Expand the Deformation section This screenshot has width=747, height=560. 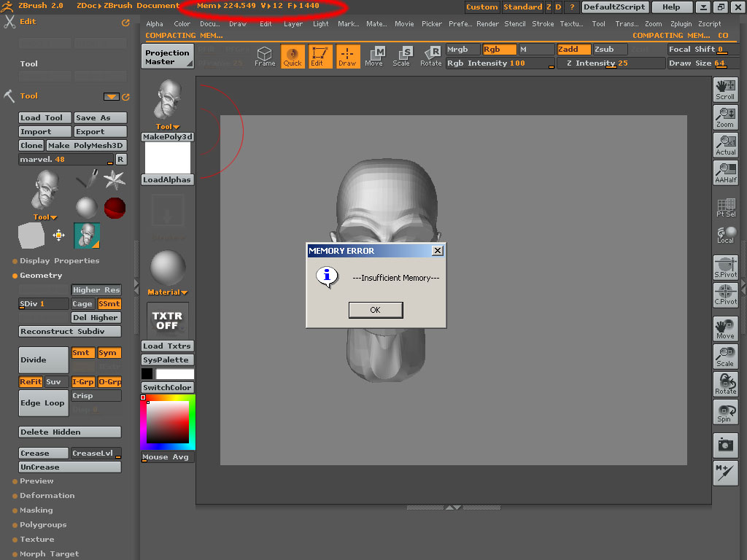(x=47, y=496)
